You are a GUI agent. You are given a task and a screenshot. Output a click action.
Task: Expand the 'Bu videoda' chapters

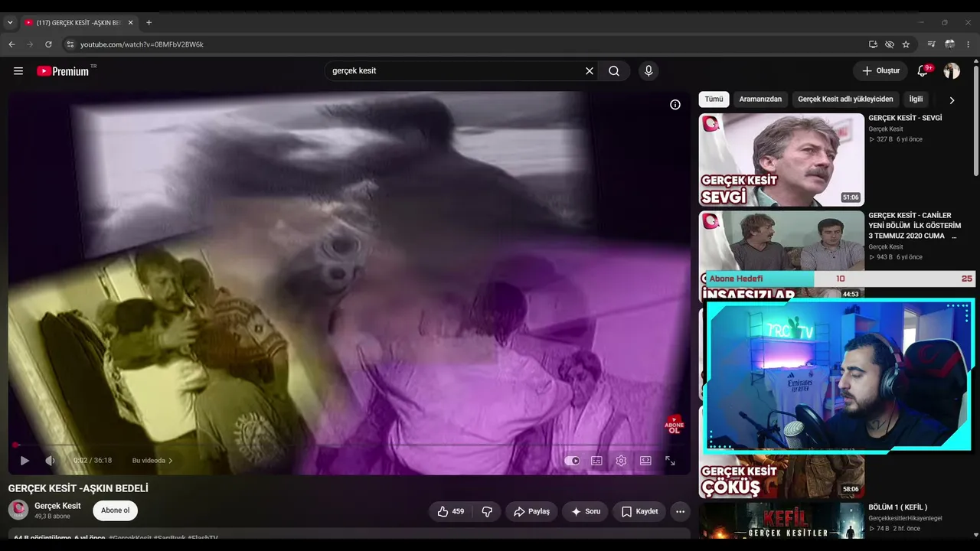[152, 461]
